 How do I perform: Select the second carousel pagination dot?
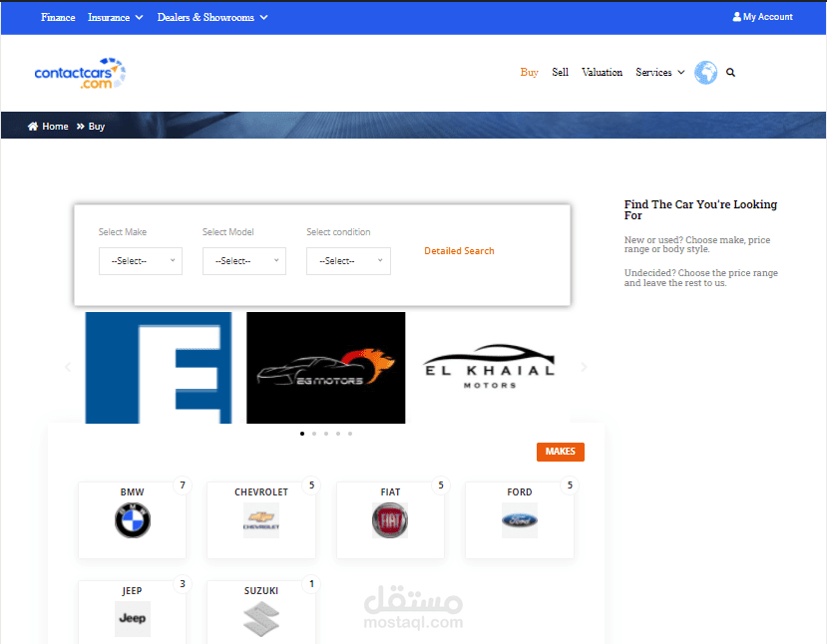coord(314,434)
